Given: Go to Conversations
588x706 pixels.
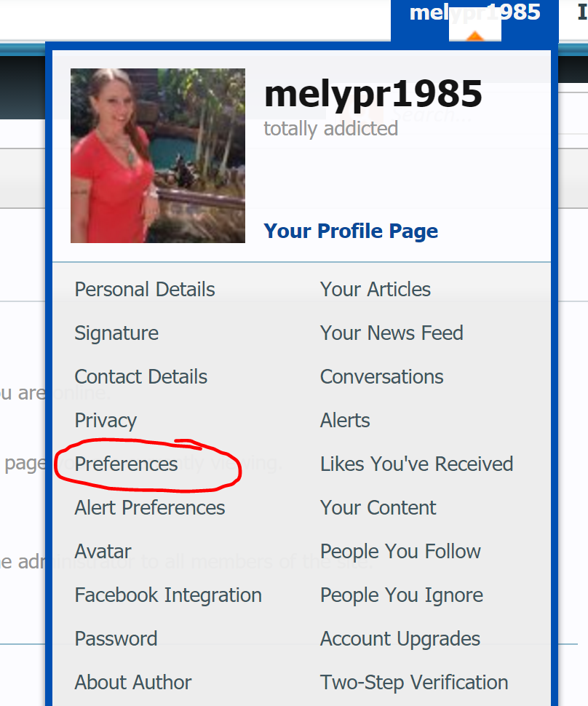Looking at the screenshot, I should click(382, 377).
